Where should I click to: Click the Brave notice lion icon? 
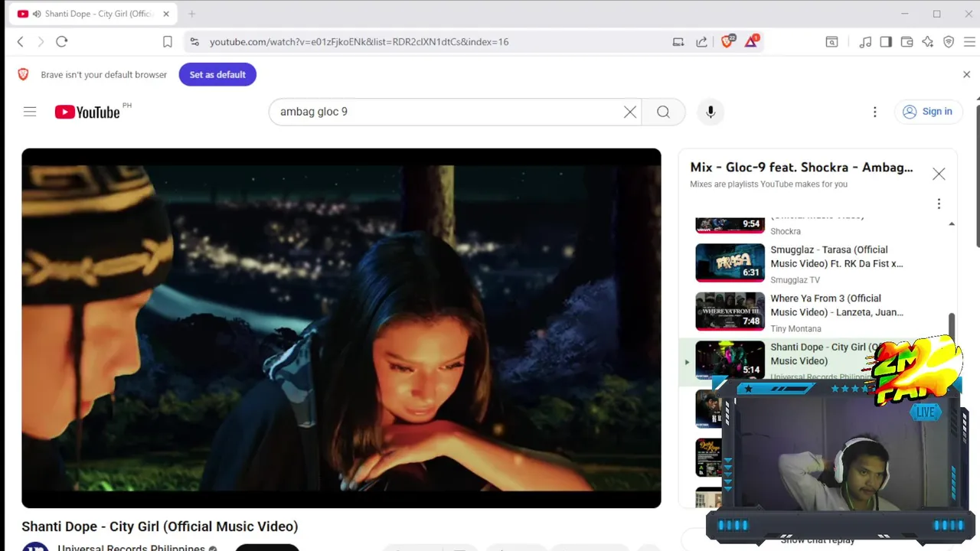click(23, 74)
